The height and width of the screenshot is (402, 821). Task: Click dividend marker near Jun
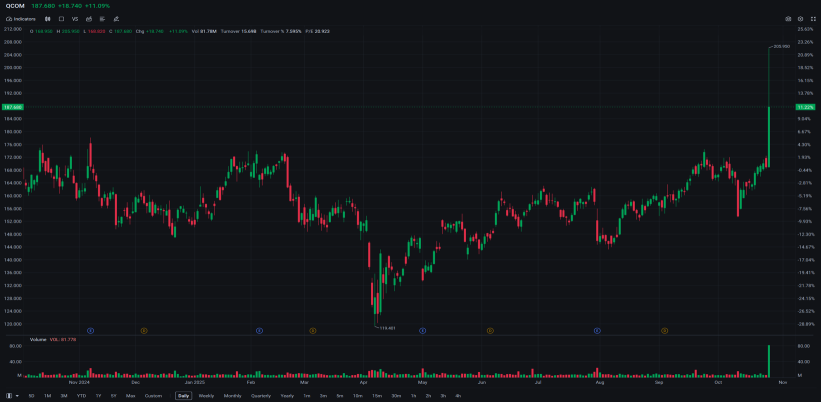coord(490,330)
